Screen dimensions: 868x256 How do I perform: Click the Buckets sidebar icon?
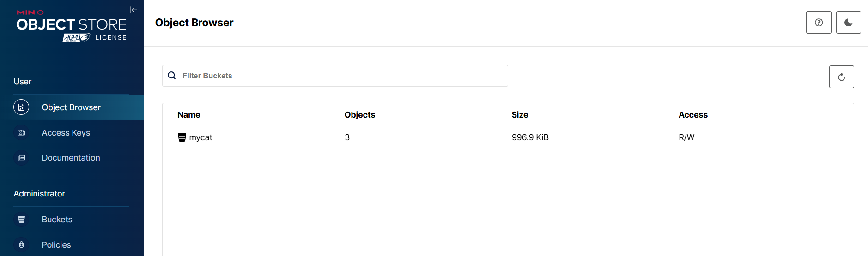(21, 220)
